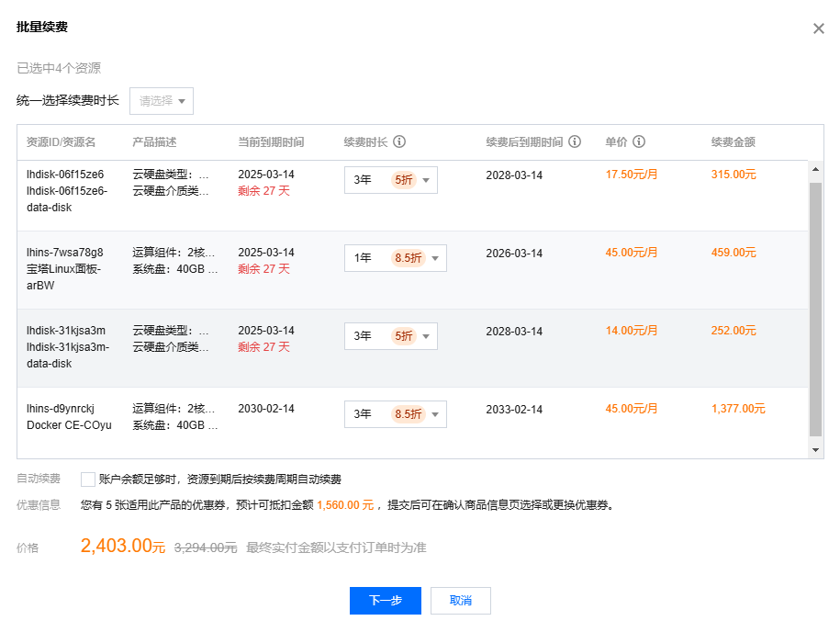The width and height of the screenshot is (840, 632).
Task: Click 8.5折 discount badge on 宝塔Linux面板 row
Action: pyautogui.click(x=407, y=258)
